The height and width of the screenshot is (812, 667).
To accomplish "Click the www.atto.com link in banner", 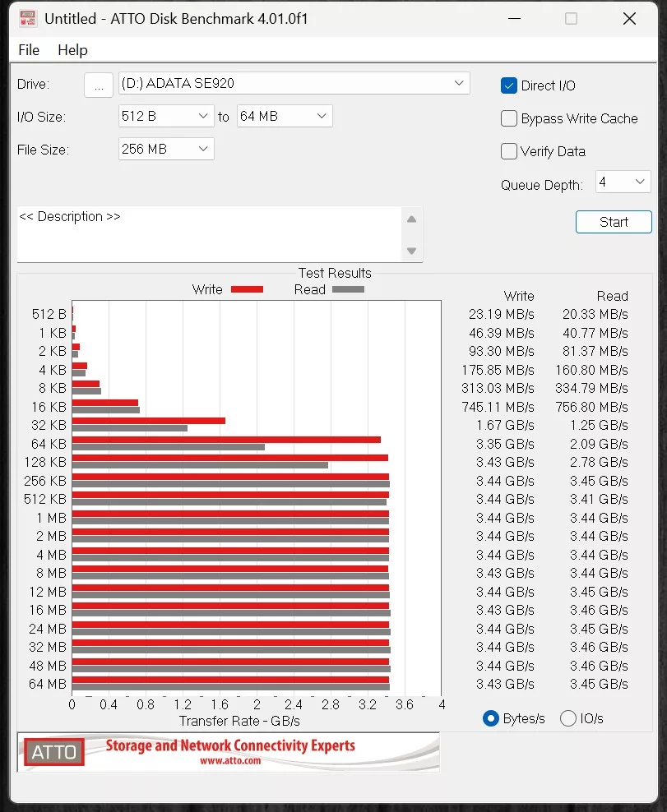I will (x=230, y=761).
